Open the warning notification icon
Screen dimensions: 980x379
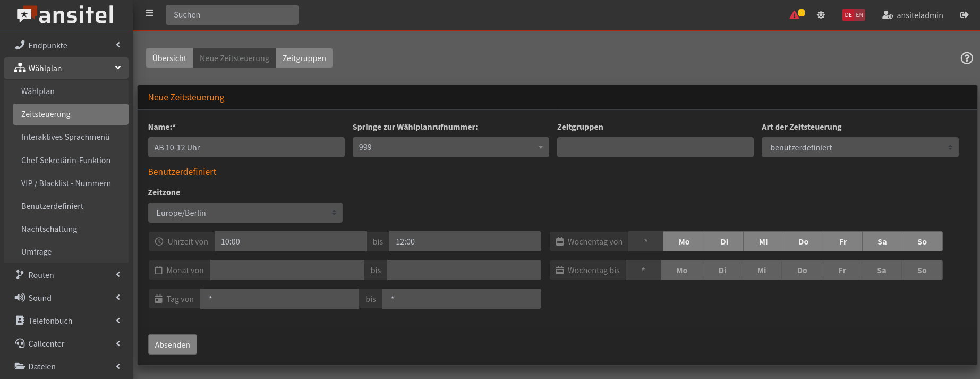point(796,15)
